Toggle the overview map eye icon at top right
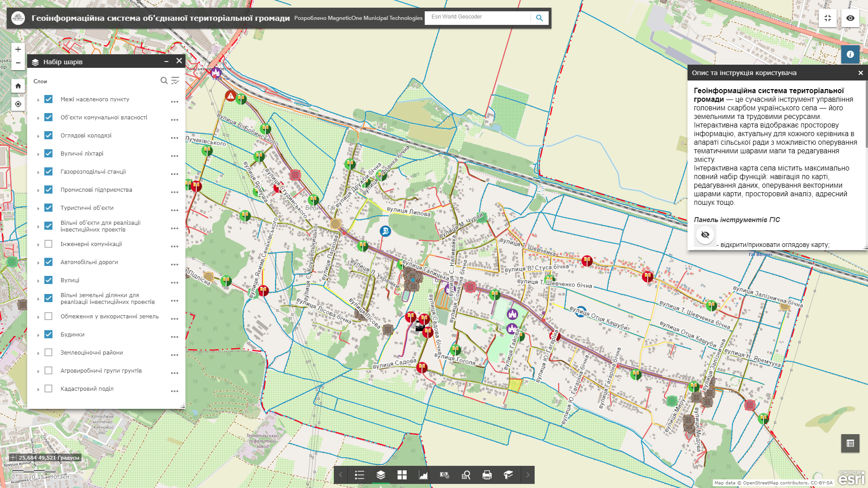The height and width of the screenshot is (488, 868). tap(850, 18)
